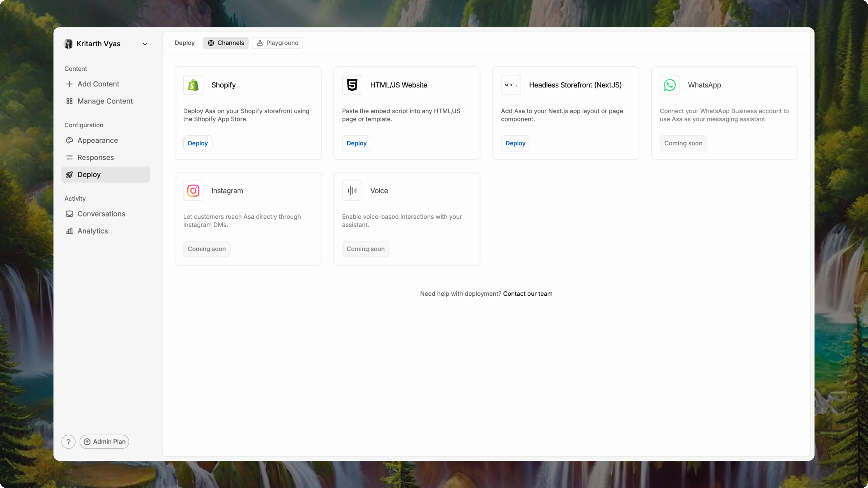The width and height of the screenshot is (868, 488).
Task: Click the Admin Plan upgrade button
Action: point(104,442)
